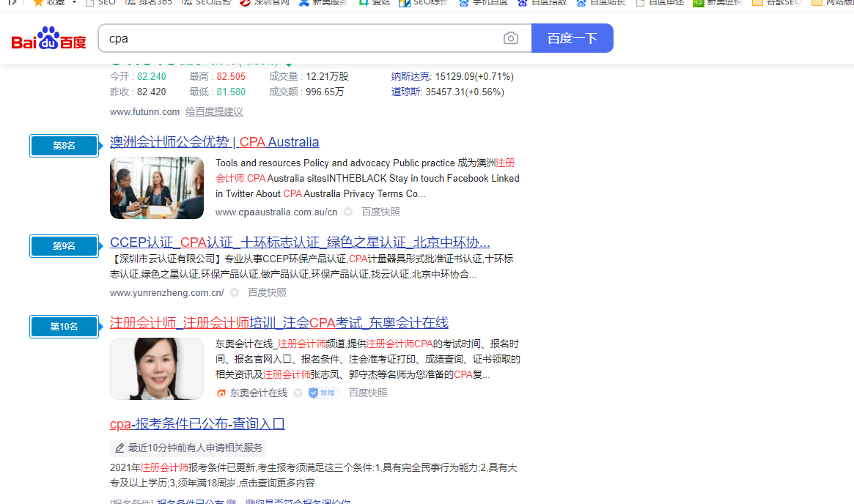The width and height of the screenshot is (854, 504).
Task: Click the 保障 shield badge
Action: pos(323,393)
